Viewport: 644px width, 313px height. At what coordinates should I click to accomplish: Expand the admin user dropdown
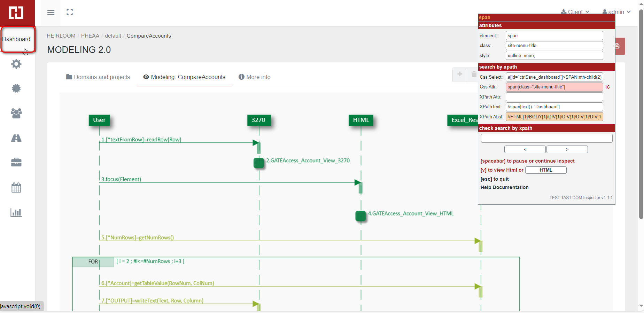tap(616, 11)
